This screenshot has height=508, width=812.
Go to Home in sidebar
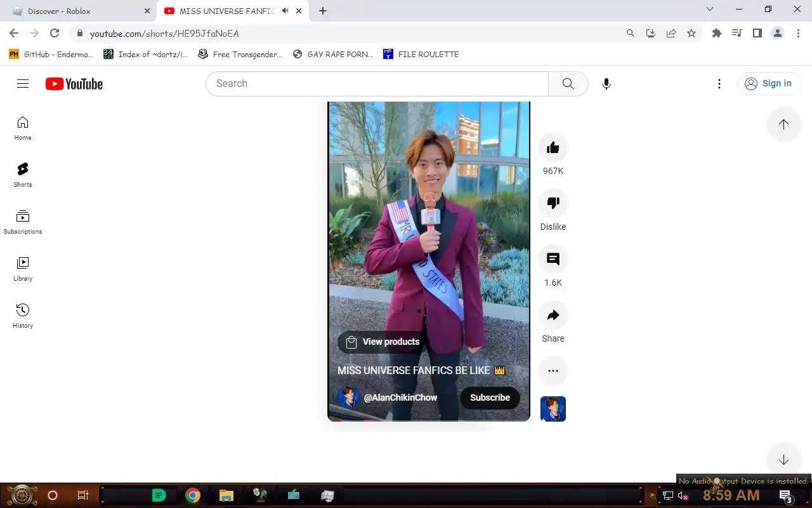tap(23, 128)
